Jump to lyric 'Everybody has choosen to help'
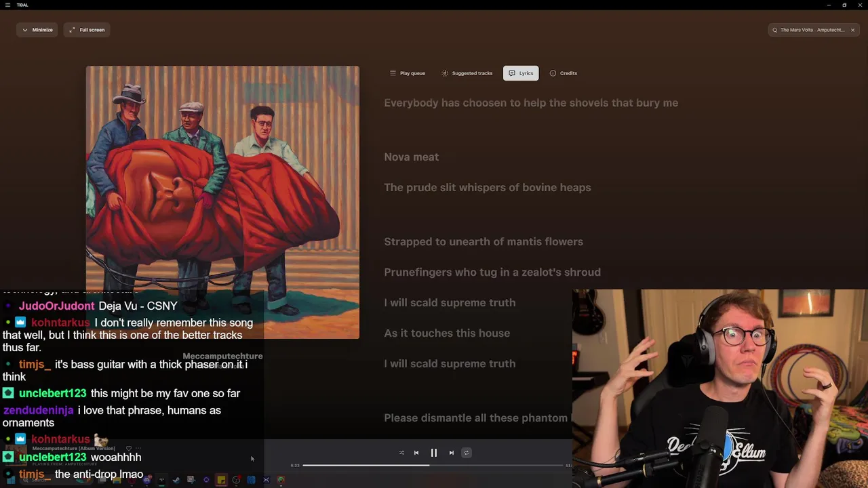Screen dimensions: 868x488 click(531, 103)
